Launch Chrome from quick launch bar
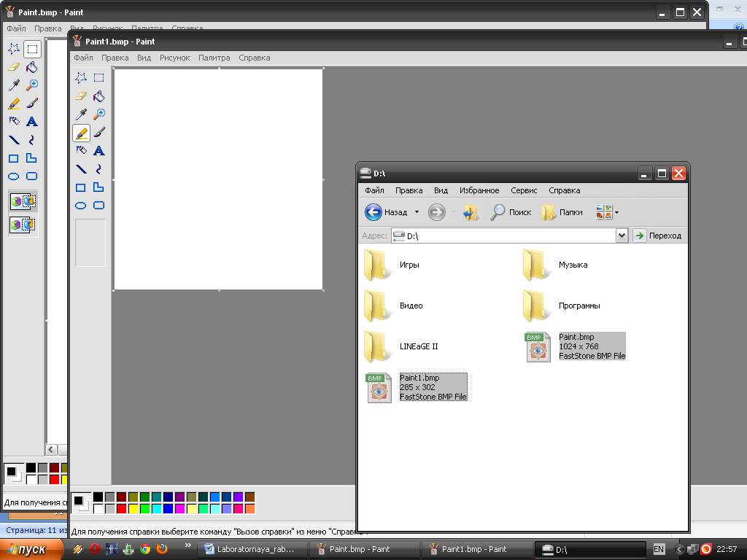This screenshot has width=747, height=560. (145, 549)
